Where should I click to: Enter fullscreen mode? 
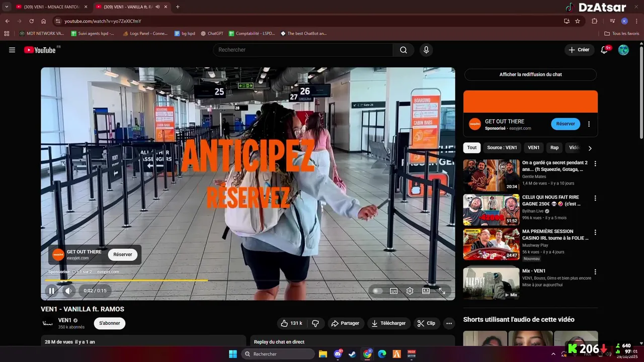pyautogui.click(x=442, y=291)
